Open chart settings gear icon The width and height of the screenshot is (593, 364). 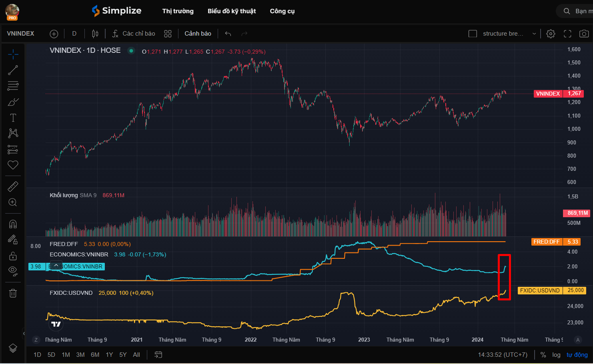(x=551, y=34)
